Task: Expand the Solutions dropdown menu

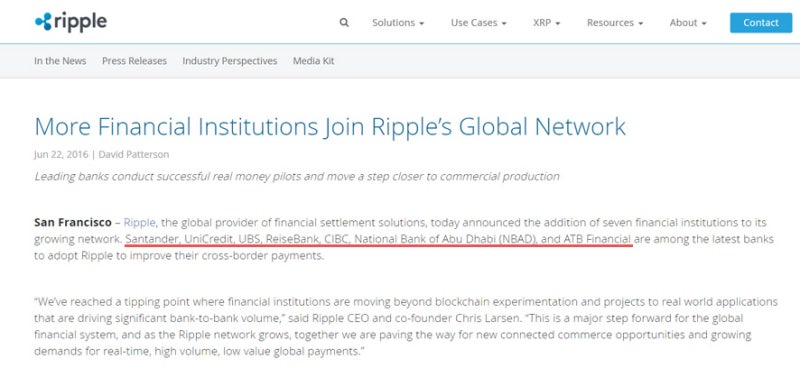Action: [x=398, y=23]
